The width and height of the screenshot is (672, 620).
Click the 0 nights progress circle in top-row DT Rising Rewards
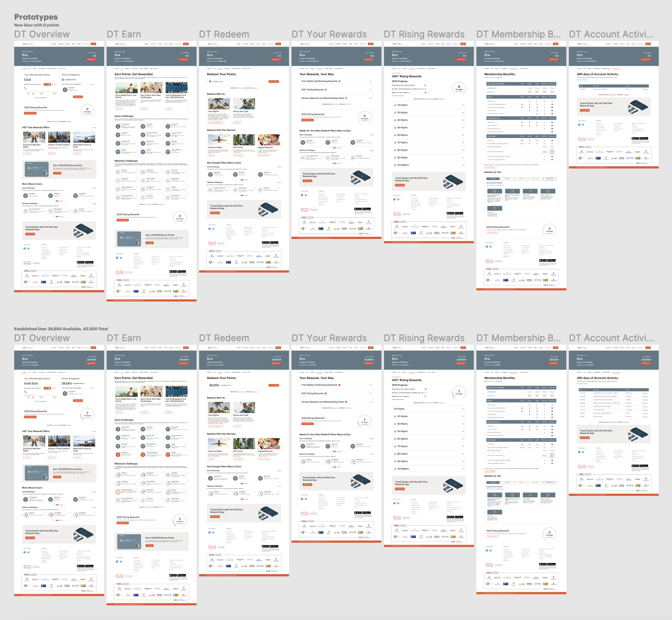(x=459, y=88)
